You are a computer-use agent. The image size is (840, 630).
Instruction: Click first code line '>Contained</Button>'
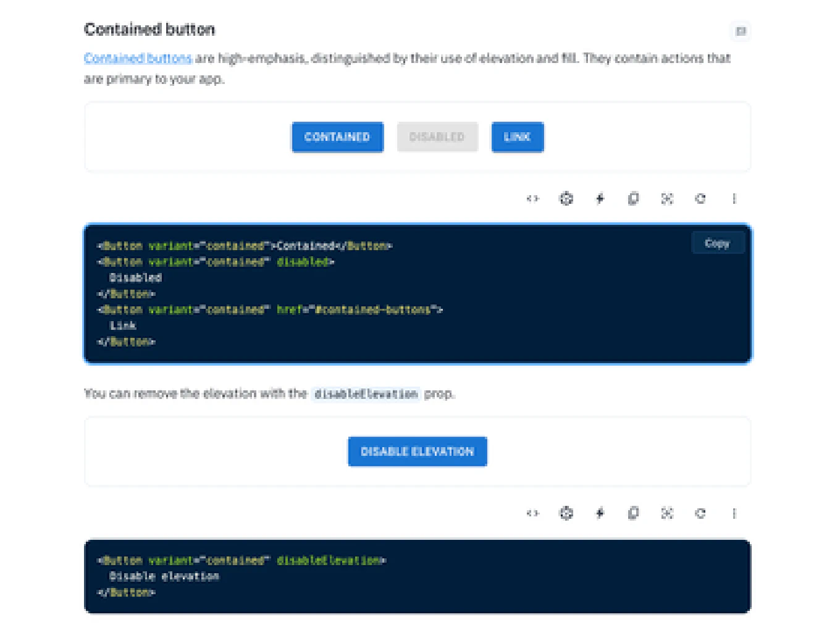(x=245, y=246)
